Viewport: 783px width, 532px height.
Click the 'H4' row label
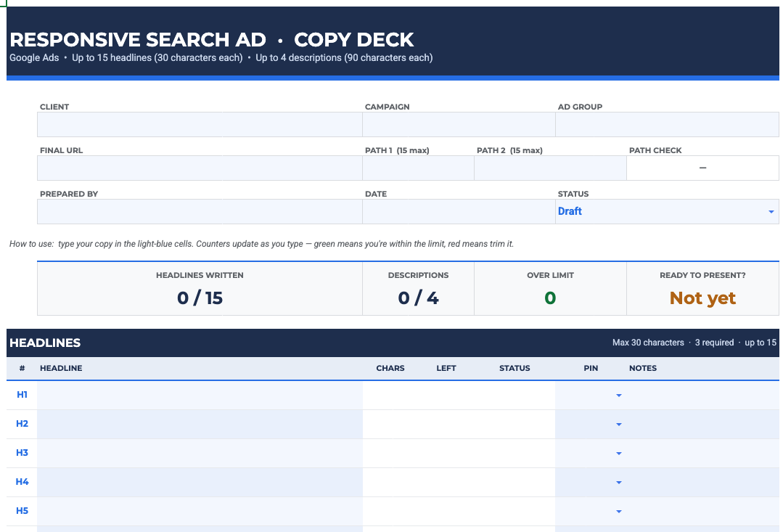(22, 481)
